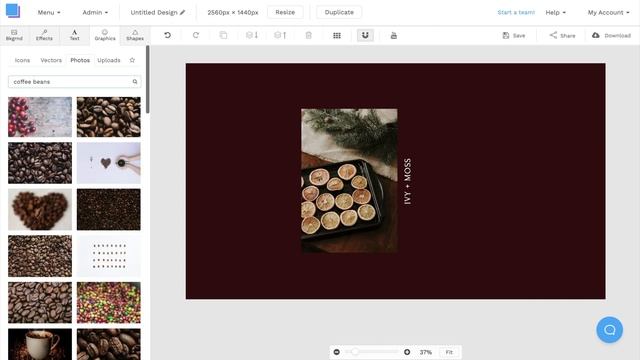The width and height of the screenshot is (640, 360).
Task: Click the pencil icon to rename design
Action: click(x=182, y=12)
